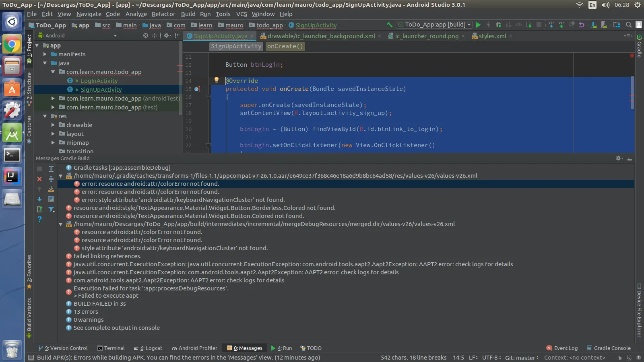Go to next message with blue down arrow
Viewport: 644px width, 362px height.
tap(39, 199)
